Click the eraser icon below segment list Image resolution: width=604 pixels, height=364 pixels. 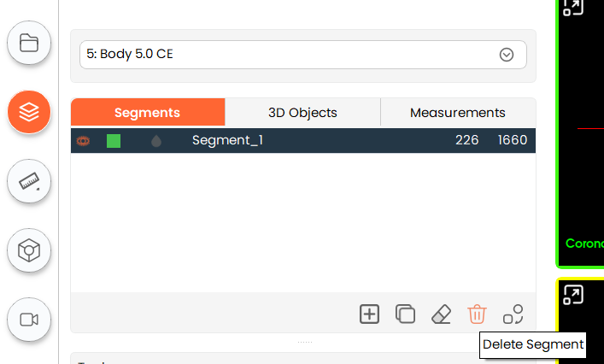tap(441, 314)
